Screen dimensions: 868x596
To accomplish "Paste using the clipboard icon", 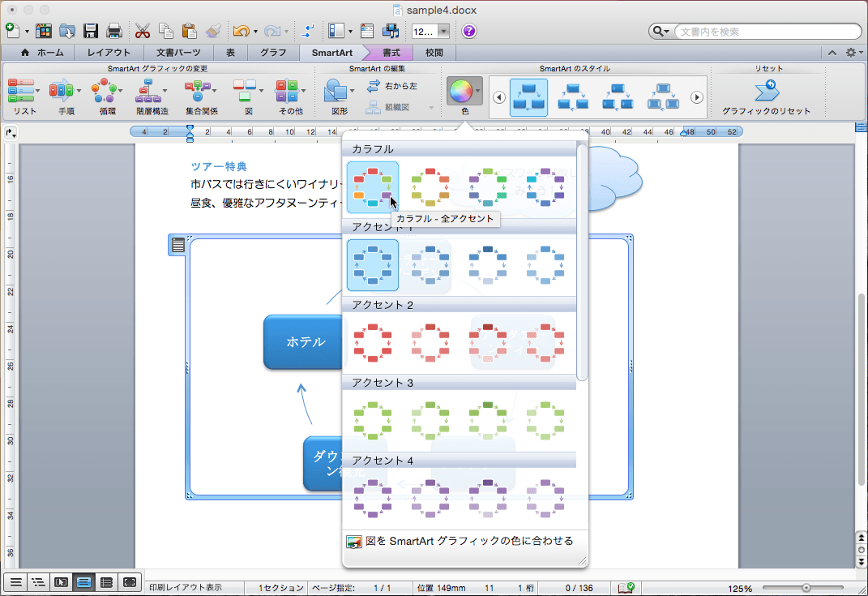I will click(190, 31).
